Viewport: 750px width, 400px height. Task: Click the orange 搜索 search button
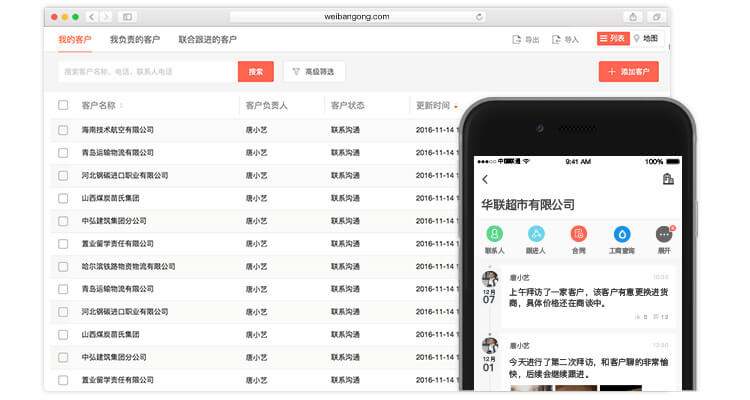pyautogui.click(x=255, y=72)
